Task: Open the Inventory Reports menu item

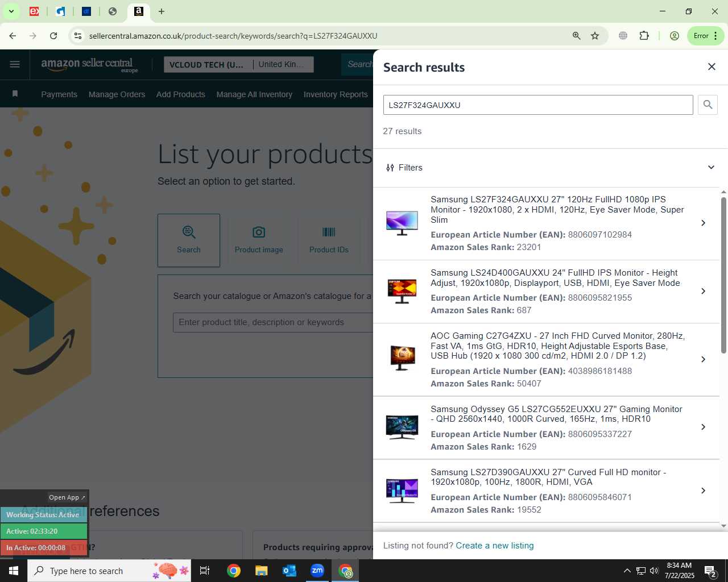Action: 336,94
